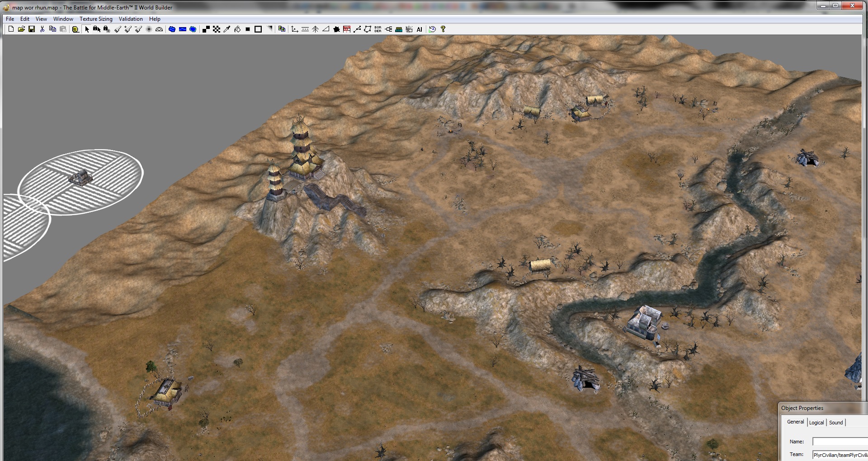The image size is (868, 461).
Task: Select the subtract-height brush with minus
Action: (138, 29)
